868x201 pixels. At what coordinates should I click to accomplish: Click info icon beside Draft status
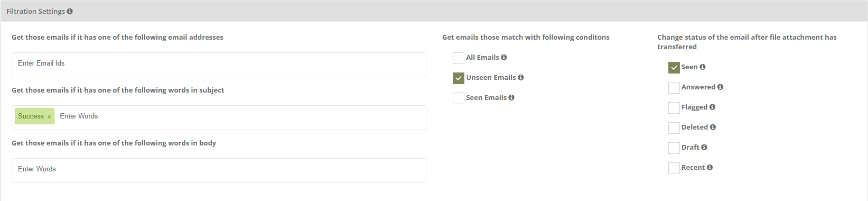pyautogui.click(x=704, y=147)
